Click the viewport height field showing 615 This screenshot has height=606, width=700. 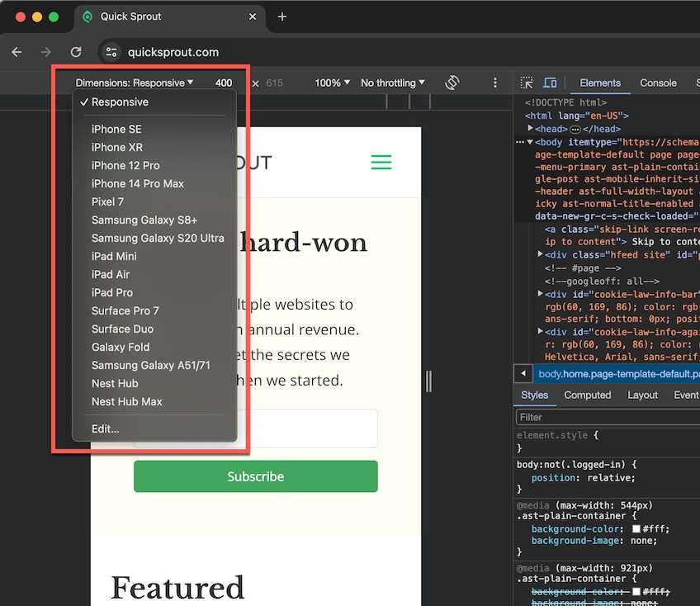275,83
